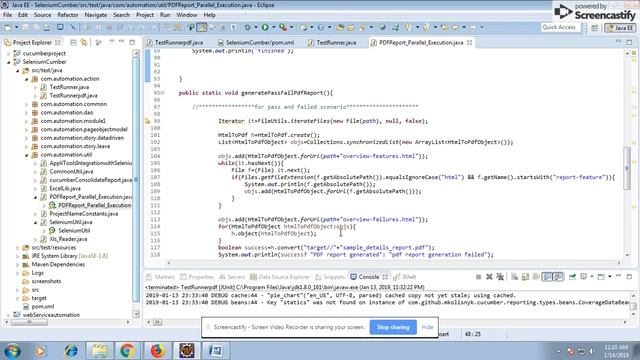Viewport: 640px width, 360px height.
Task: Close the PDFReport_Parallel_Execution.java tab
Action: coord(469,42)
